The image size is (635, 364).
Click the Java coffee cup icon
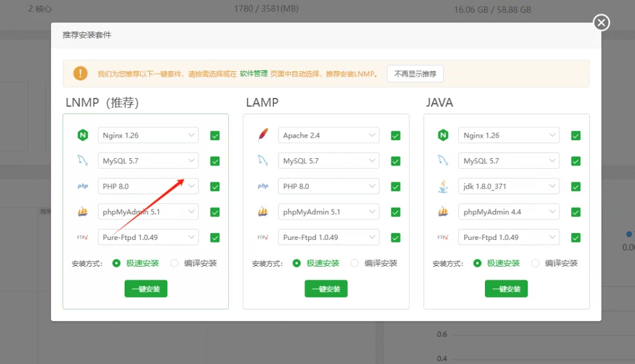[x=443, y=186]
